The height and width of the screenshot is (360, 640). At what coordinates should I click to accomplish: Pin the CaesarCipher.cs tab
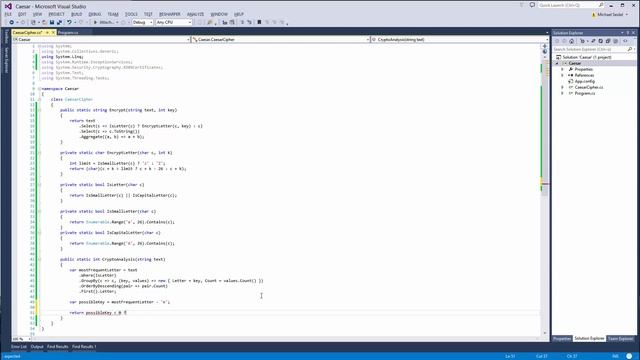[47, 32]
